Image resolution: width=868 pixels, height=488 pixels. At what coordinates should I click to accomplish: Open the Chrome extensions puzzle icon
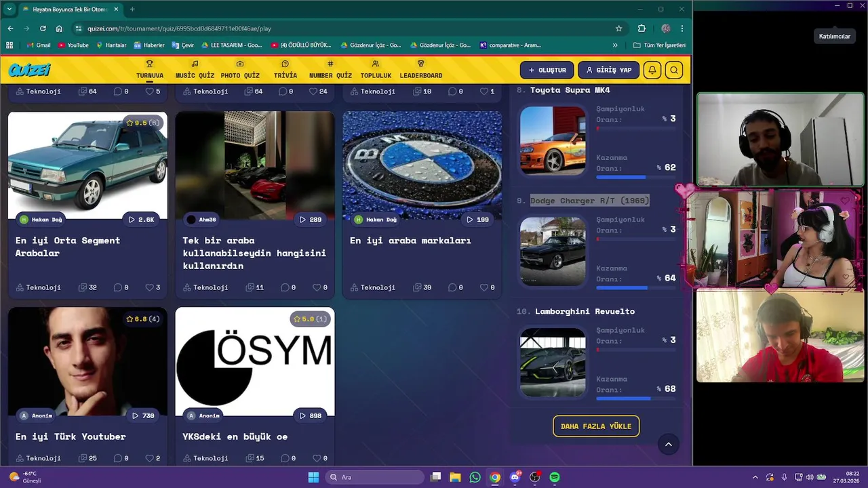tap(642, 28)
